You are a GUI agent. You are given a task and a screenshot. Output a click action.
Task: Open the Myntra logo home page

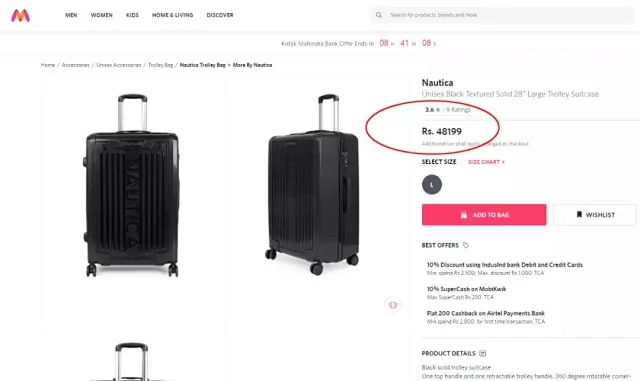coord(20,16)
